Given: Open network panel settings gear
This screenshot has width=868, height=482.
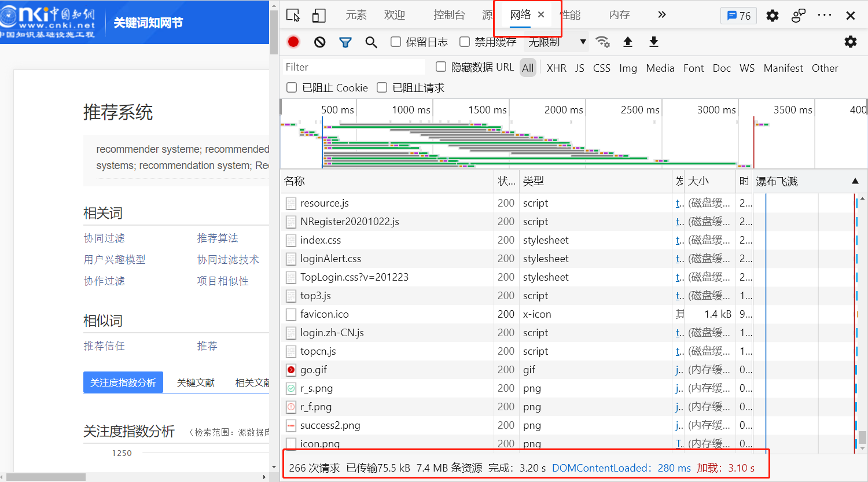Looking at the screenshot, I should click(850, 42).
